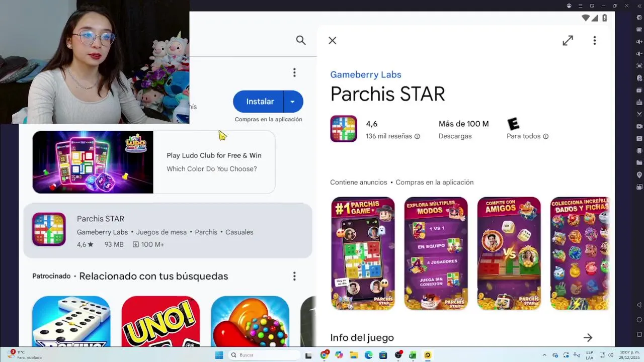This screenshot has height=362, width=644.
Task: Open the Dados y Fichas screenshot
Action: (580, 253)
